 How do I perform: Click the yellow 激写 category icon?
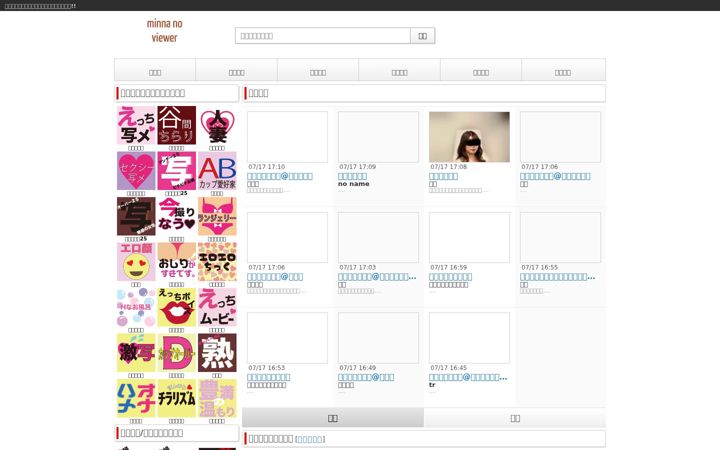(x=136, y=353)
